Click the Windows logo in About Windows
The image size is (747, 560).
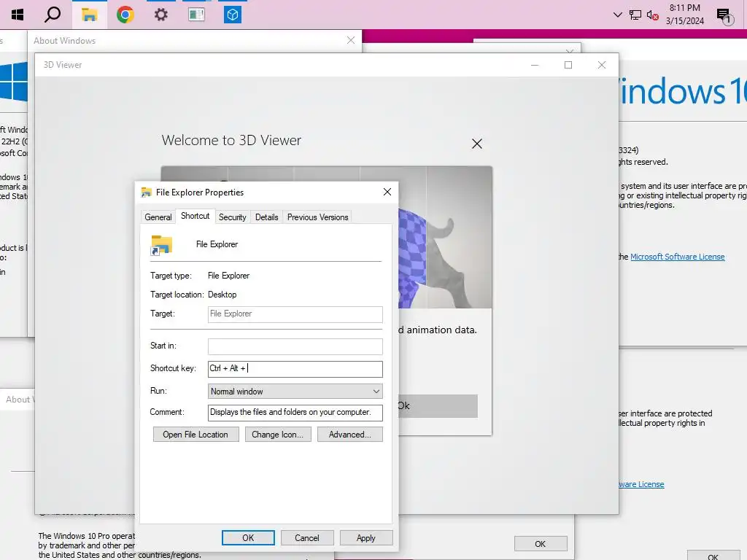coord(14,82)
